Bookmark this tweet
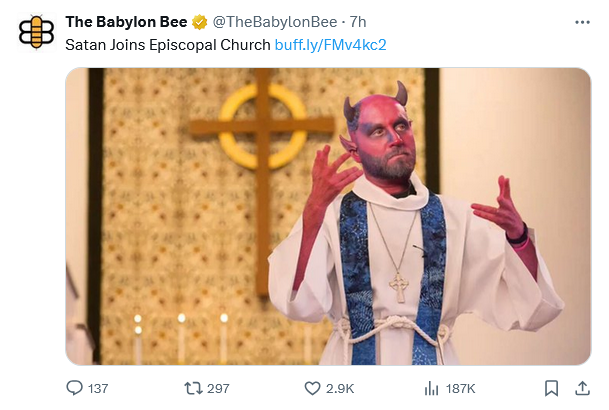This screenshot has height=410, width=609. coord(551,388)
